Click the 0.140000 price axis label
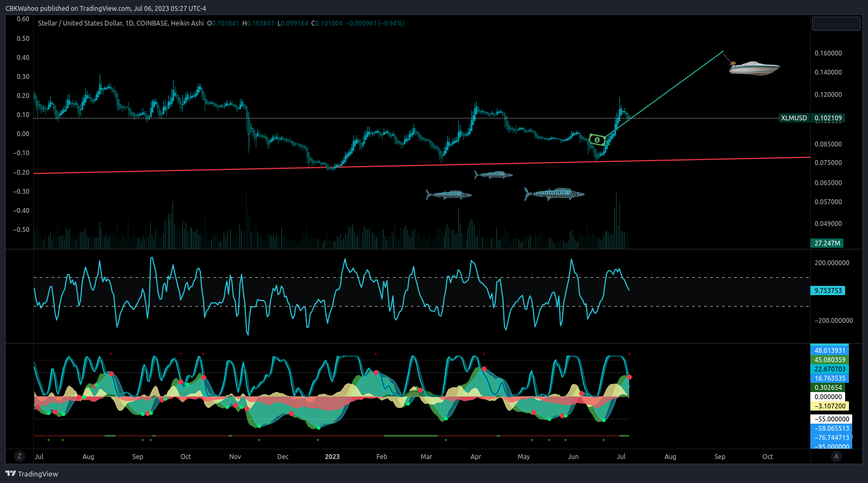868x483 pixels. (x=828, y=72)
